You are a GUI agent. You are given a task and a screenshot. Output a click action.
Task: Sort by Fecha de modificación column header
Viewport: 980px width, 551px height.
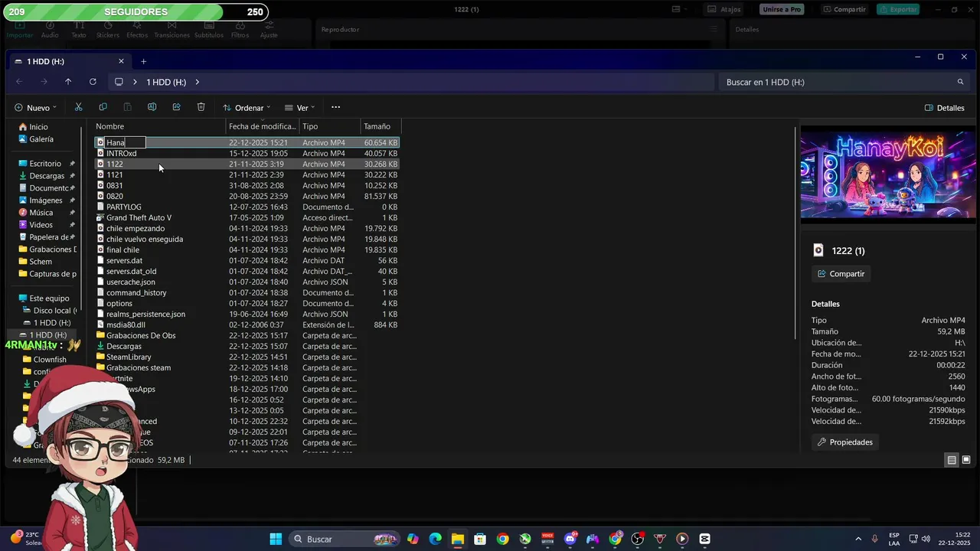pos(263,126)
